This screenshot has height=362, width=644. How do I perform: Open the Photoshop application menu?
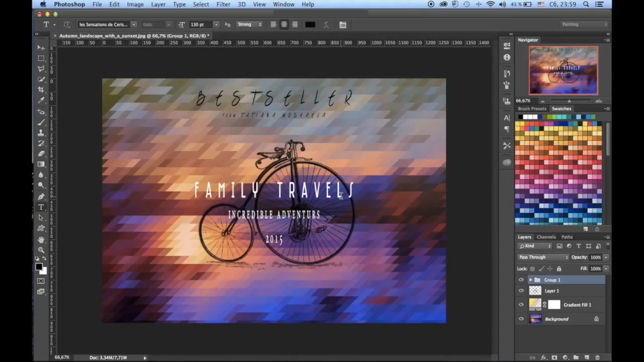point(69,5)
